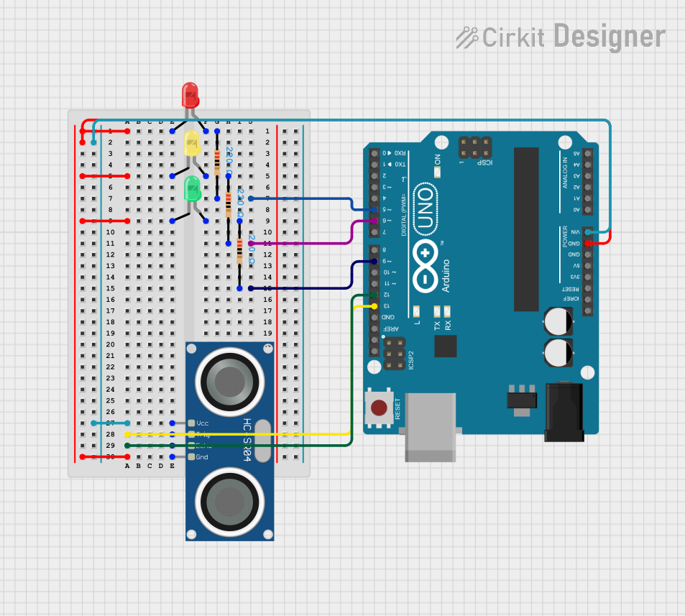Screen dimensions: 685x616
Task: Click the 3V3 pin on the Arduino
Action: 588,277
